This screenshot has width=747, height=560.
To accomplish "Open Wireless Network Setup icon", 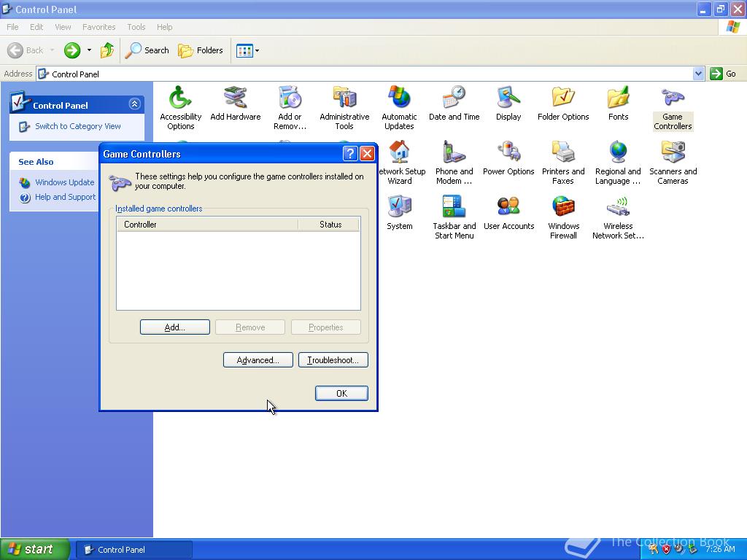I will 618,217.
